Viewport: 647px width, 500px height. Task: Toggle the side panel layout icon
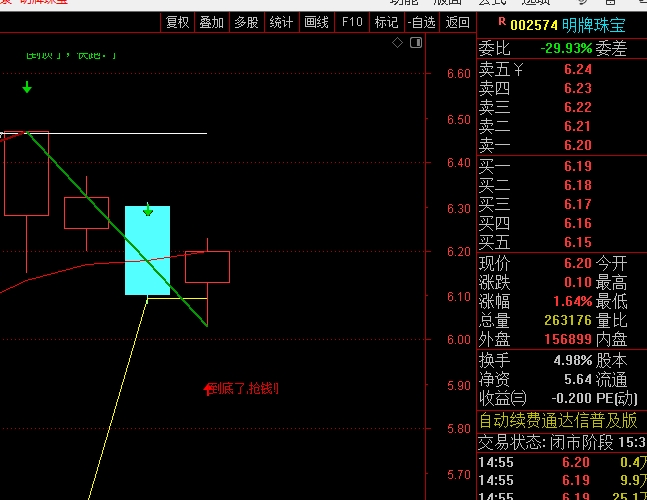pyautogui.click(x=416, y=42)
